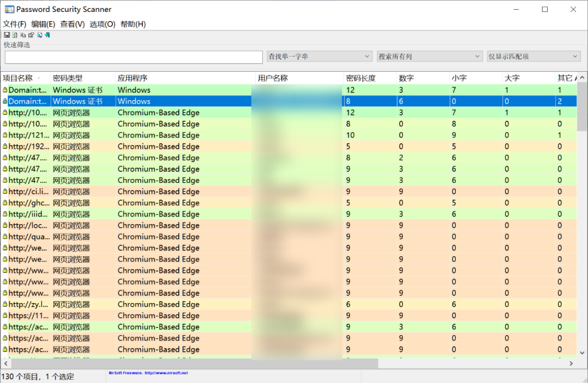This screenshot has width=588, height=383.
Task: Click the Exit door toolbar icon
Action: pos(47,35)
